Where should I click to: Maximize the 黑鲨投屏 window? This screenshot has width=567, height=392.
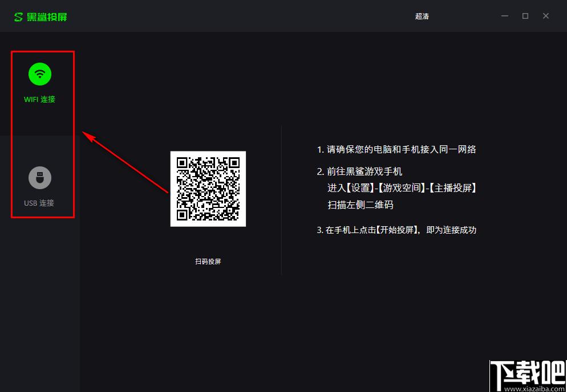pyautogui.click(x=525, y=16)
